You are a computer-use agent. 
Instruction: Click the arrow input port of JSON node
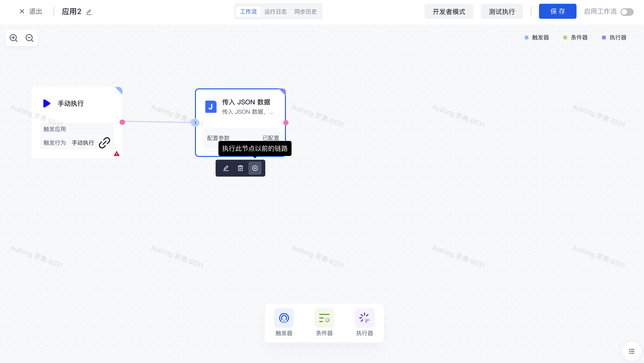195,123
